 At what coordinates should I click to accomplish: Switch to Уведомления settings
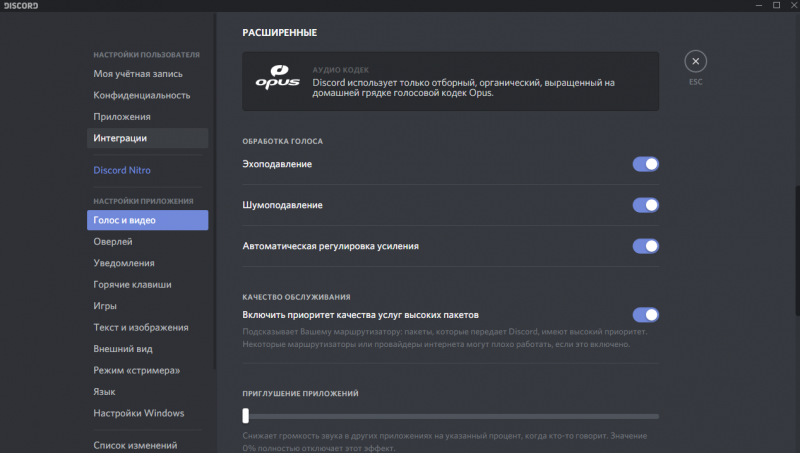coord(124,263)
